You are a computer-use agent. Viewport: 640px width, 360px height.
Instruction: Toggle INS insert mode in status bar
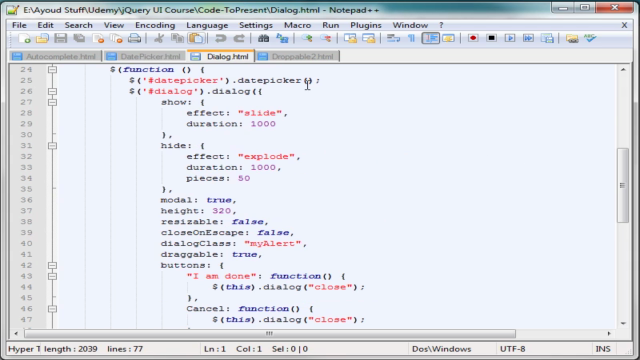pyautogui.click(x=603, y=349)
